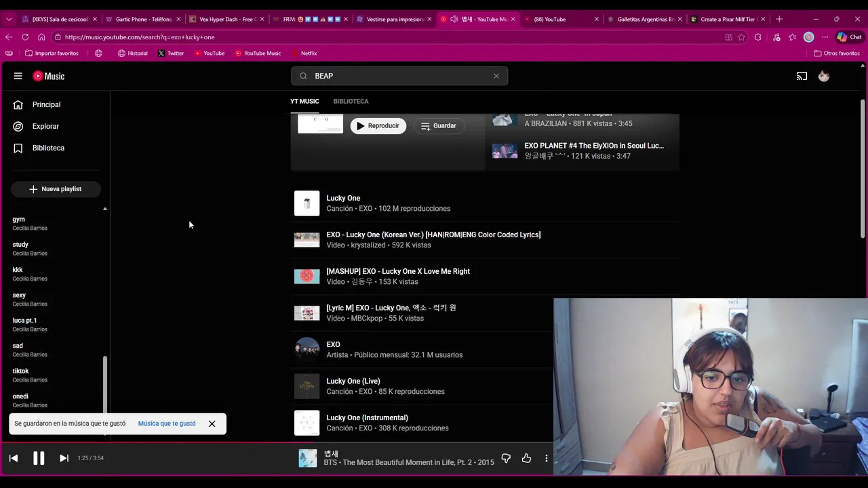The height and width of the screenshot is (488, 868).
Task: Click the Reproducir button
Action: point(378,125)
